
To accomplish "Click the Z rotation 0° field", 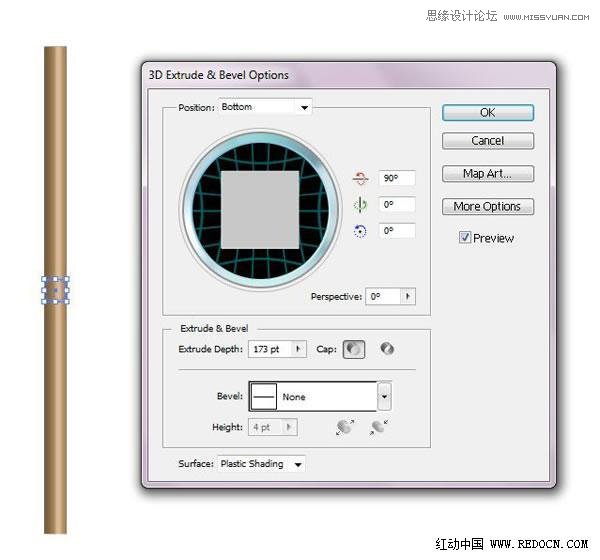I will tap(397, 231).
